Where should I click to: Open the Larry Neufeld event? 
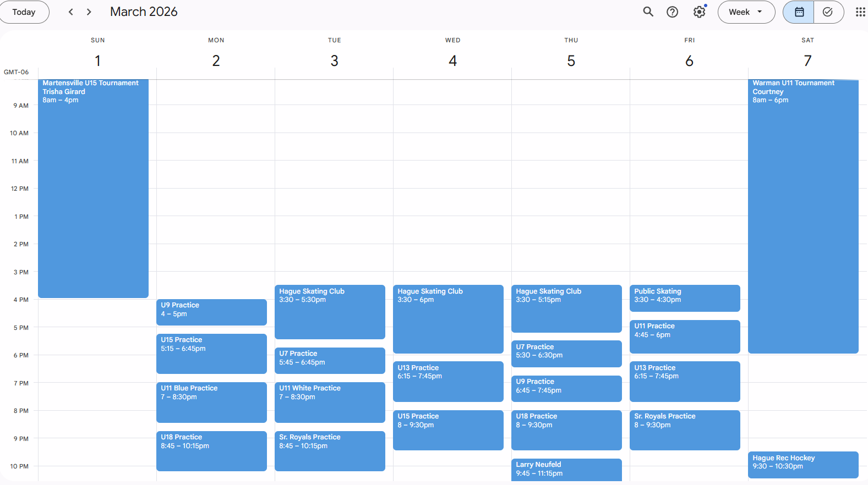[x=566, y=469]
